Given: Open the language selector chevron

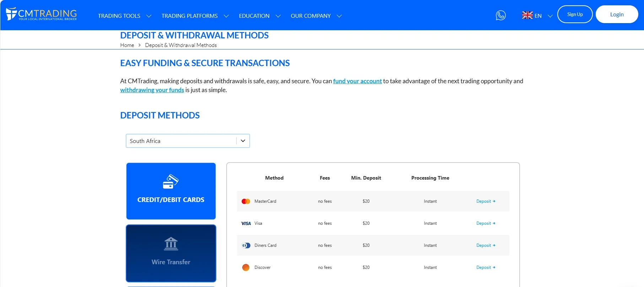Looking at the screenshot, I should click(550, 16).
